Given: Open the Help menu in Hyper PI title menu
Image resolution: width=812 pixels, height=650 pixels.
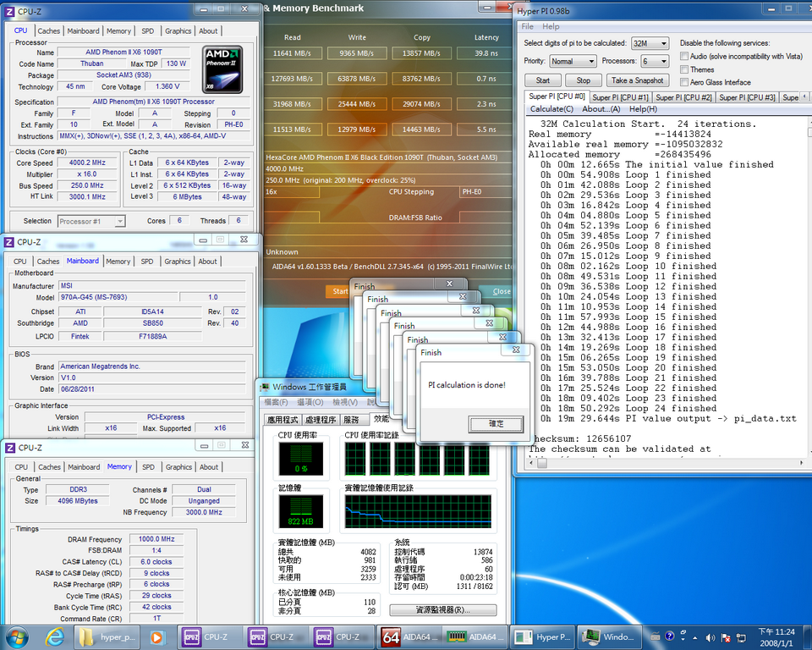Looking at the screenshot, I should pyautogui.click(x=551, y=26).
